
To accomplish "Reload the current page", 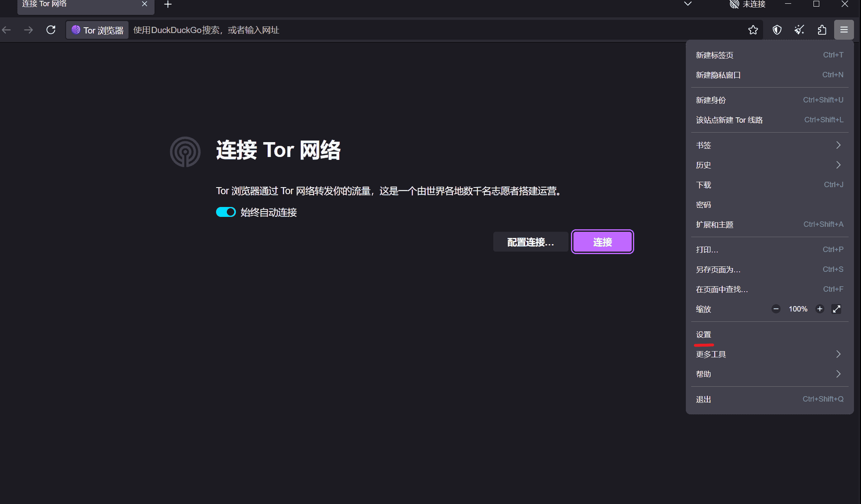I will tap(51, 30).
